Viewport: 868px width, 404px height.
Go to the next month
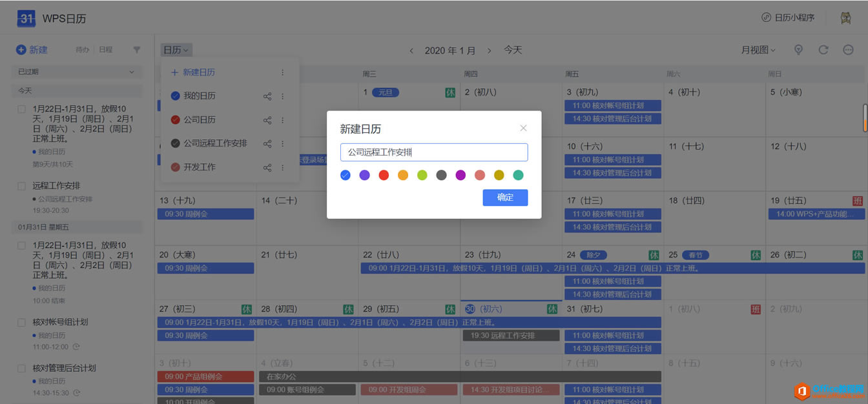(x=489, y=50)
